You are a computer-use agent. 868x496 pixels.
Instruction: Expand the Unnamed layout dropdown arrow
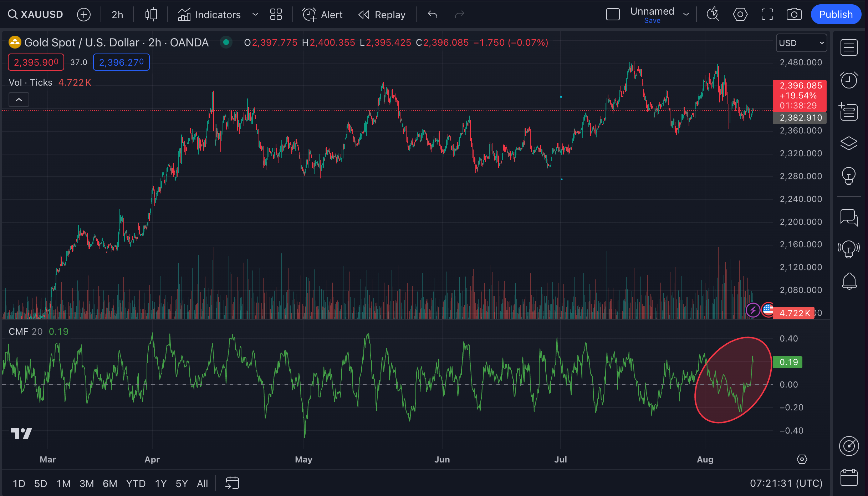coord(686,15)
